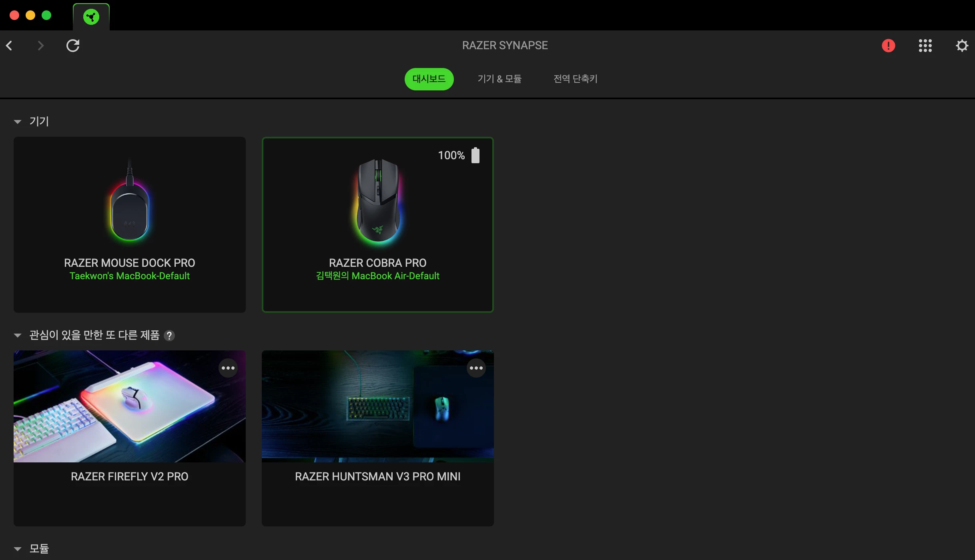Collapse the 관심이 있을 만한 또 다른 제품 section
The width and height of the screenshot is (975, 560).
tap(18, 335)
